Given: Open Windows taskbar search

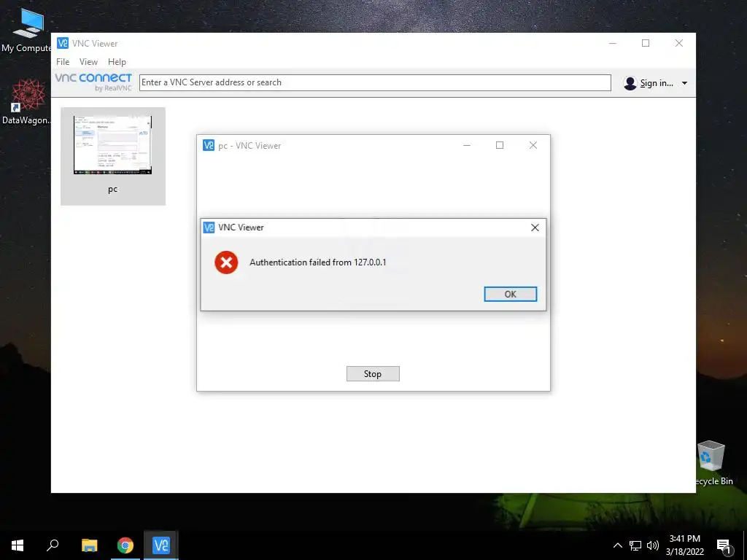Looking at the screenshot, I should (x=53, y=545).
